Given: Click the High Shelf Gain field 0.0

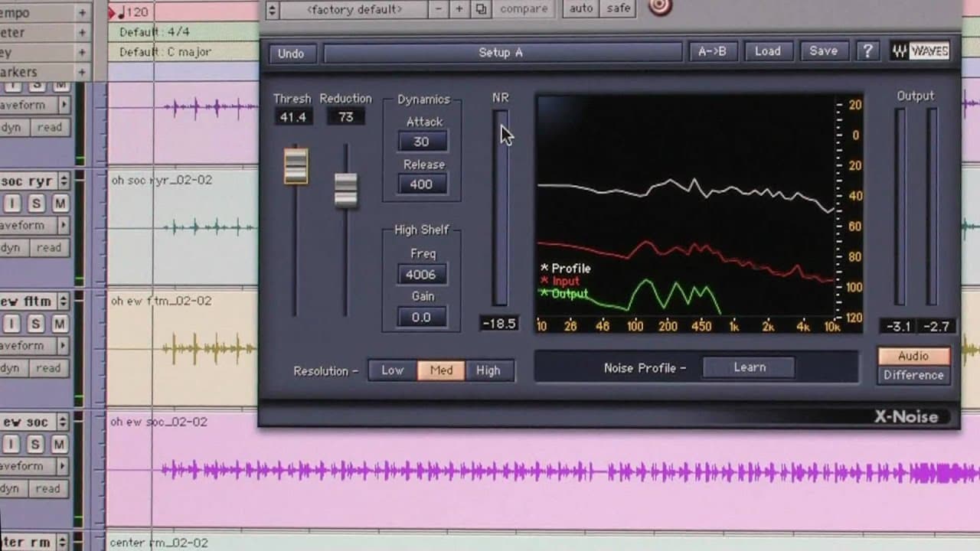Looking at the screenshot, I should click(x=421, y=318).
